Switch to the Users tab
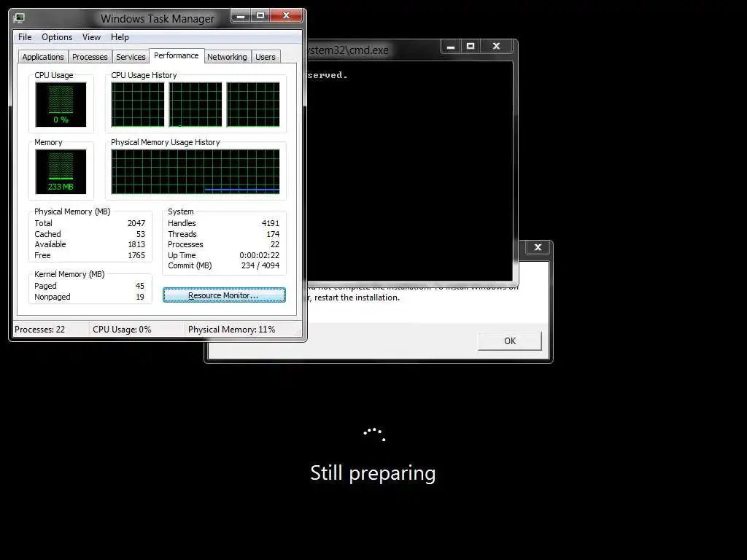Screen dimensions: 747x560 pyautogui.click(x=266, y=57)
